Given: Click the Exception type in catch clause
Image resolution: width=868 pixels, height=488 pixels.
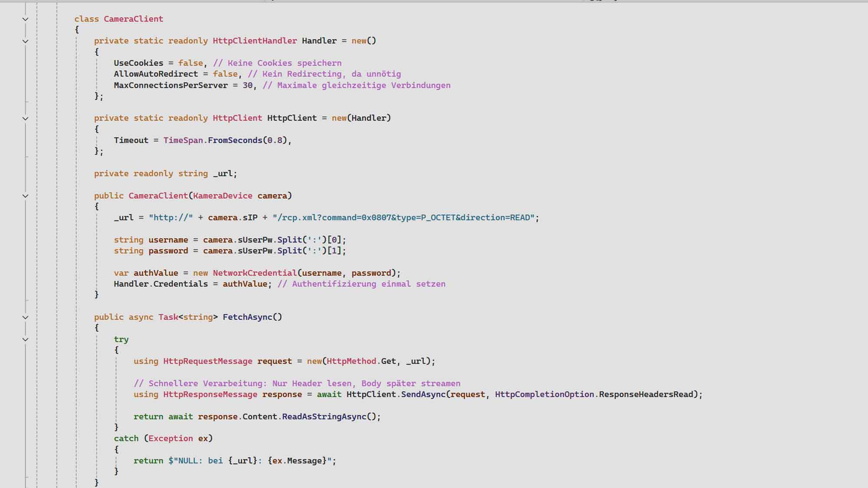Looking at the screenshot, I should pos(171,438).
